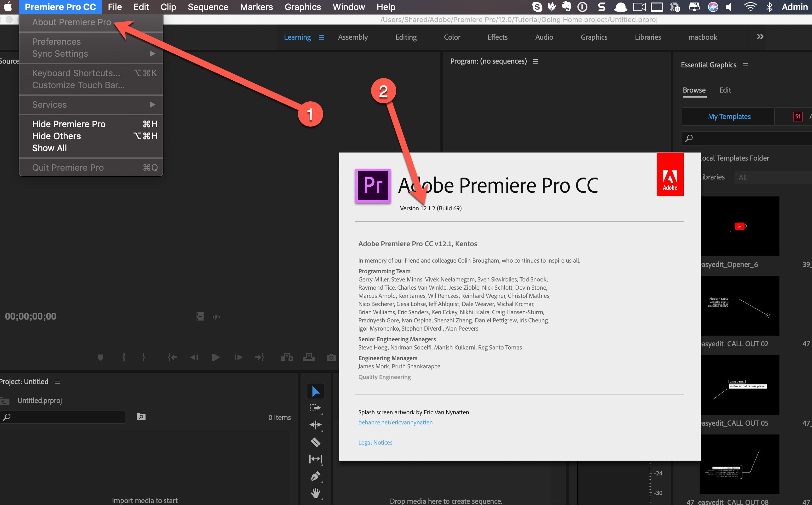Select the Hand tool

pos(315,493)
